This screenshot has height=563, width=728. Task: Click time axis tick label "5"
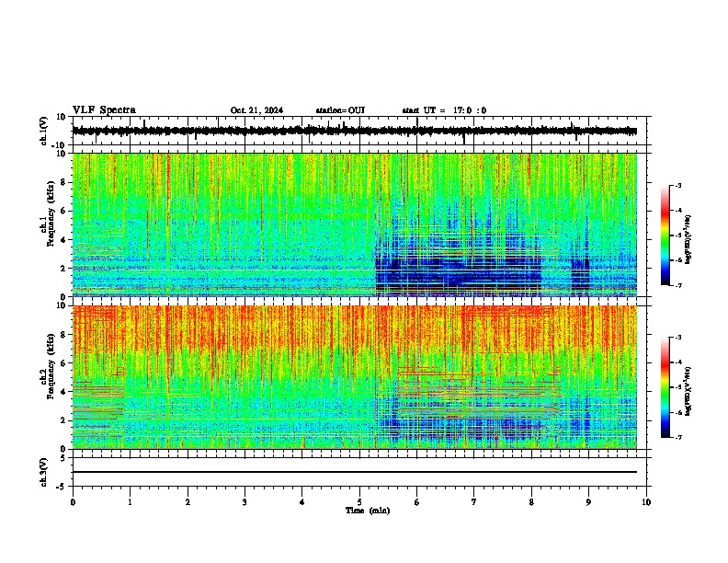click(359, 502)
